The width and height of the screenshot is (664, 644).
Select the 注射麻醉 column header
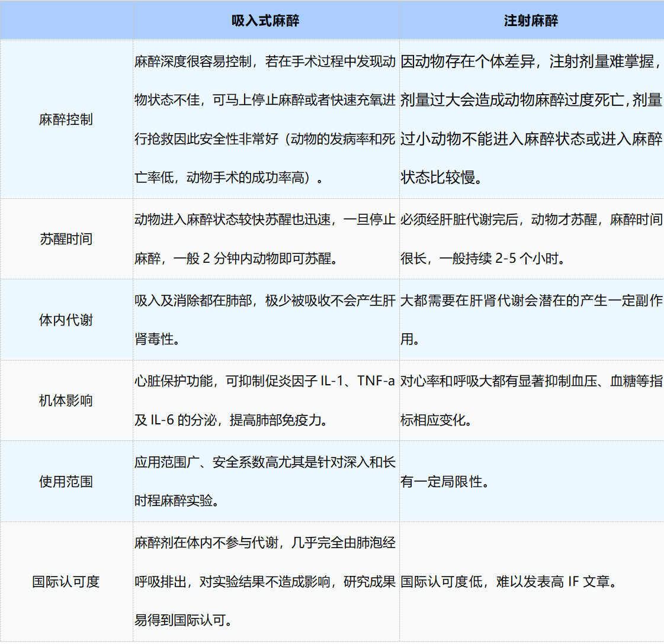point(530,20)
